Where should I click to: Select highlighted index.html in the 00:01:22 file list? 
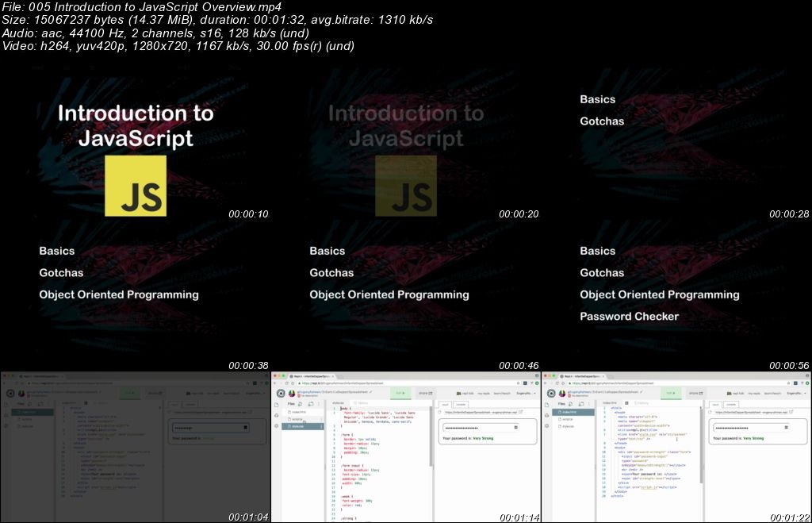pyautogui.click(x=573, y=412)
